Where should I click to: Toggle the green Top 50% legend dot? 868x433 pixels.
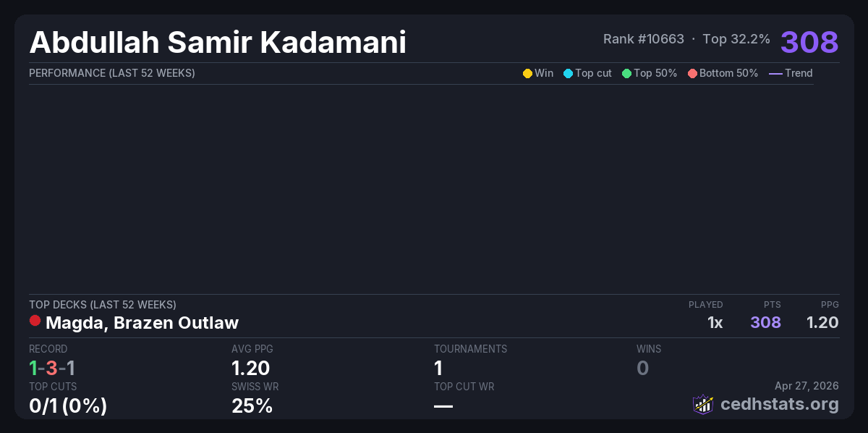[626, 73]
